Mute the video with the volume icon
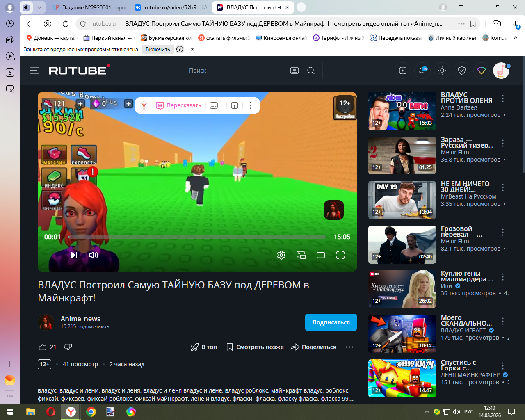Screen dimensions: 525x420 (94, 255)
